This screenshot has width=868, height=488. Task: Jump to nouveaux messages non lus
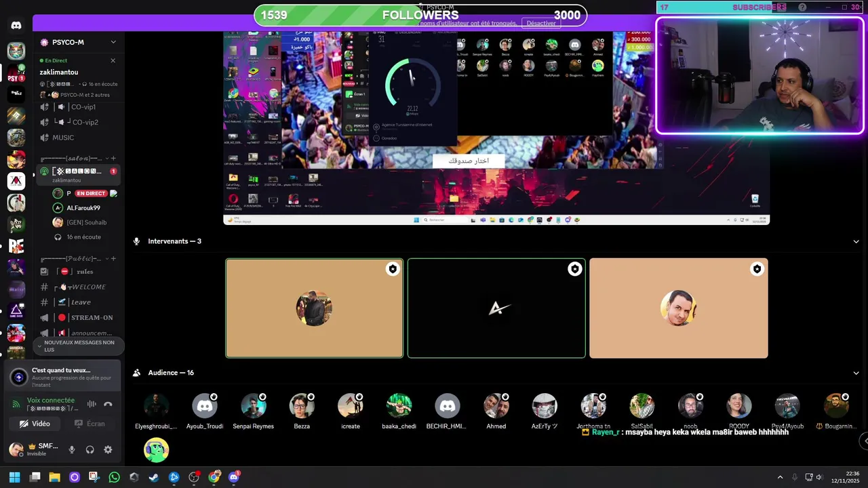click(79, 346)
